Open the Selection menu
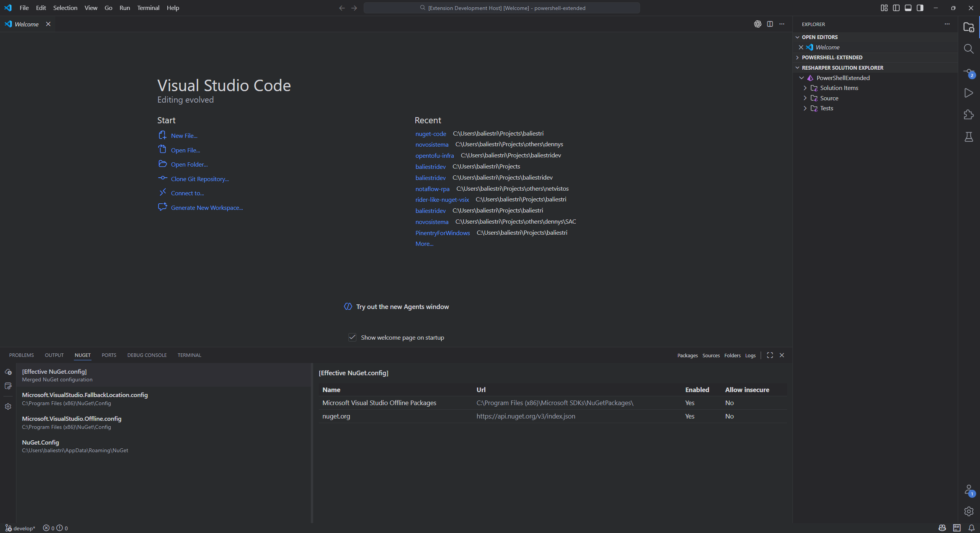 [65, 8]
